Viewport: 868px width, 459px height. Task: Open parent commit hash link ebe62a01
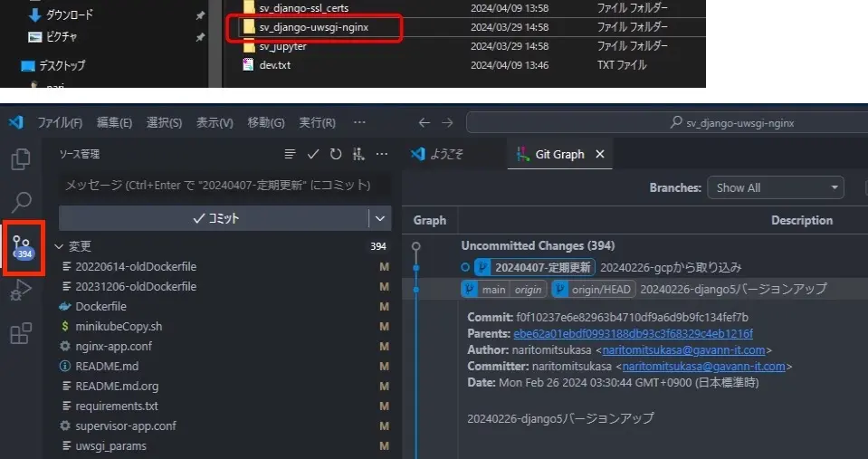[x=633, y=334]
